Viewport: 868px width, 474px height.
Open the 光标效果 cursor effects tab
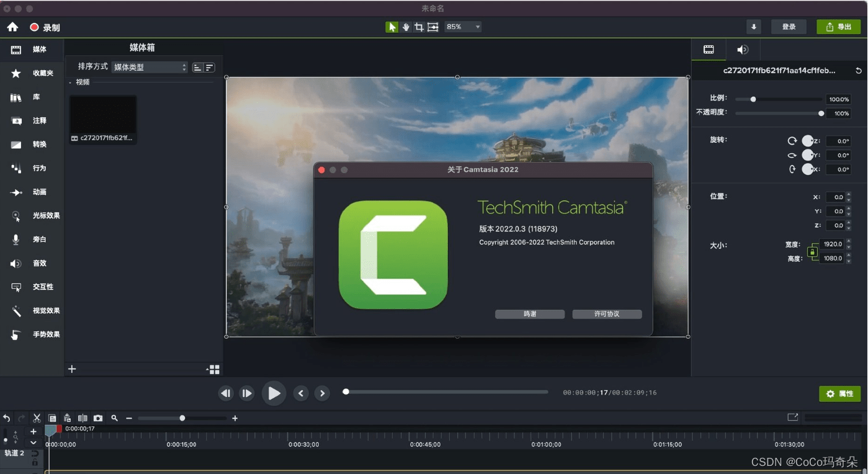(x=32, y=216)
